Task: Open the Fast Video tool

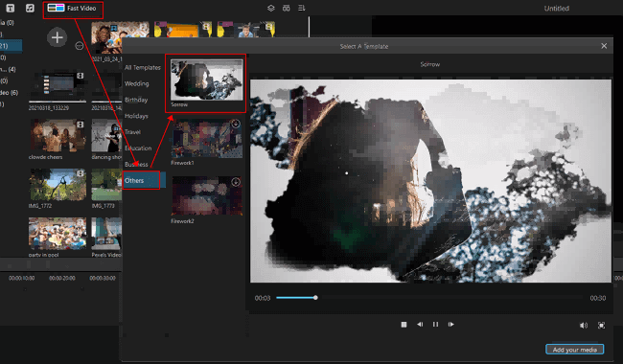Action: coord(73,9)
